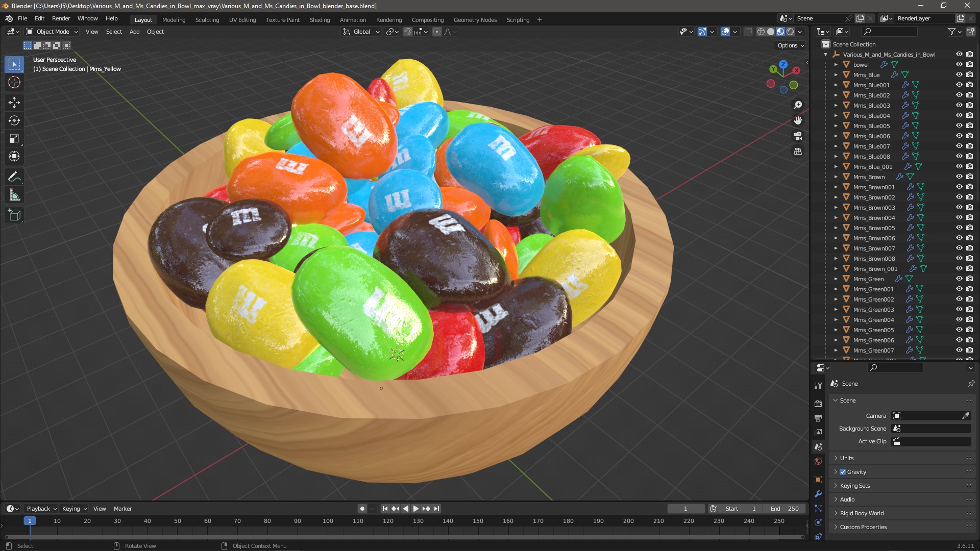Image resolution: width=980 pixels, height=551 pixels.
Task: Choose the Rotate tool in toolbar
Action: pyautogui.click(x=14, y=120)
